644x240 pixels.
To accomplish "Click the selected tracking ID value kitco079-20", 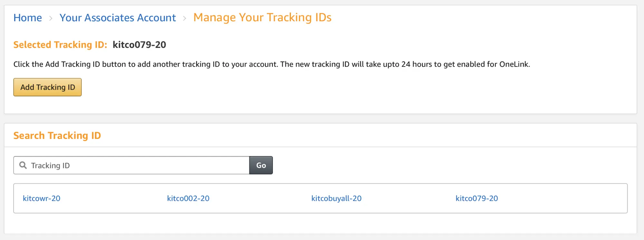I will [139, 45].
